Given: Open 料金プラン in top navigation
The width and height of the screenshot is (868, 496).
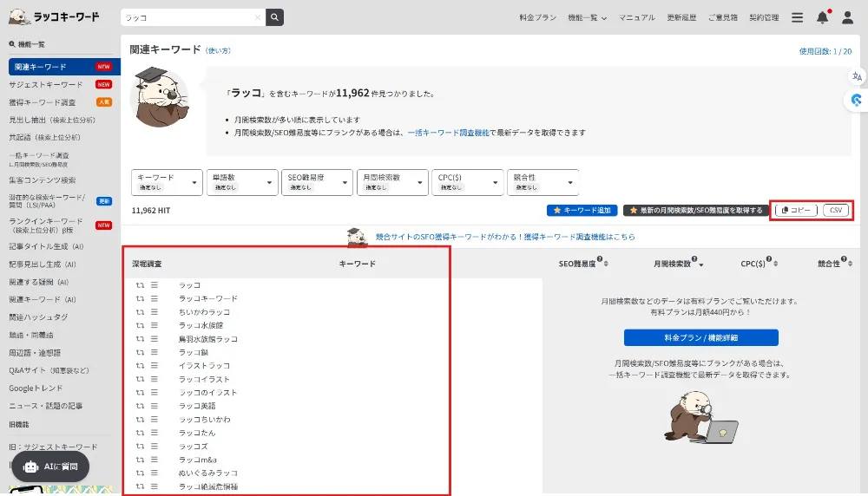Looking at the screenshot, I should pyautogui.click(x=537, y=17).
